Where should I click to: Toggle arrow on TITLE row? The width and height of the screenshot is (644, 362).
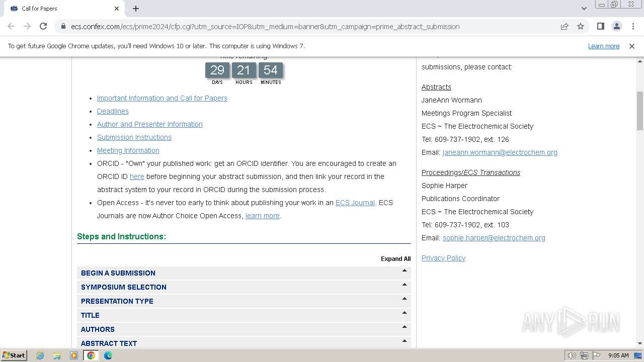[405, 313]
